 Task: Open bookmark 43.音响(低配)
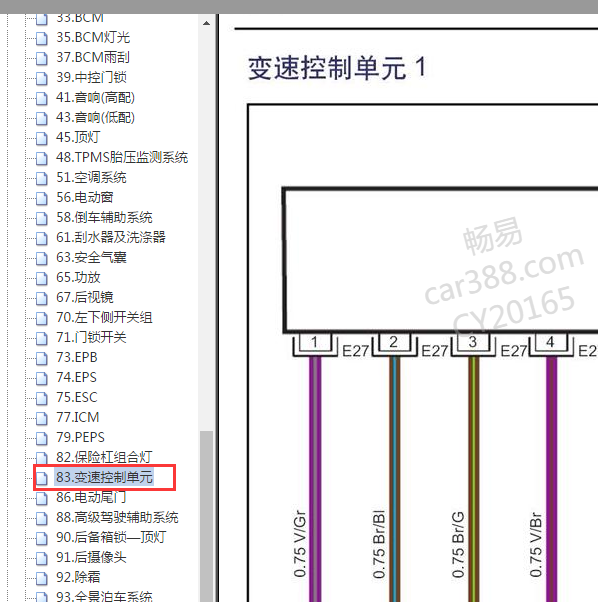(95, 117)
